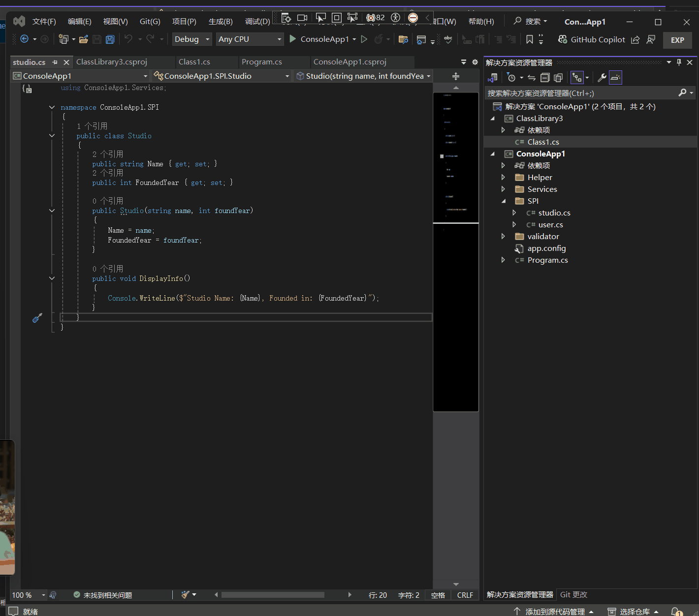Click the share icon beside GitHub Copilot
The image size is (699, 616).
pos(635,39)
